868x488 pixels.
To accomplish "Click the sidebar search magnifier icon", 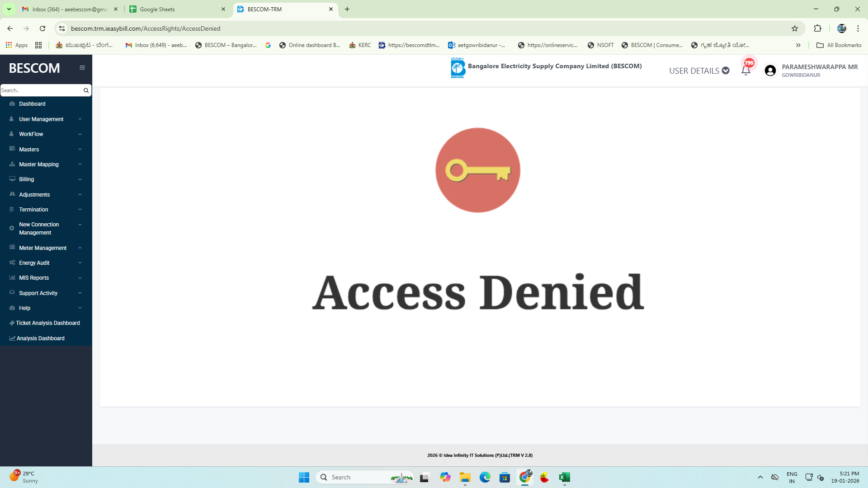I will [x=86, y=90].
